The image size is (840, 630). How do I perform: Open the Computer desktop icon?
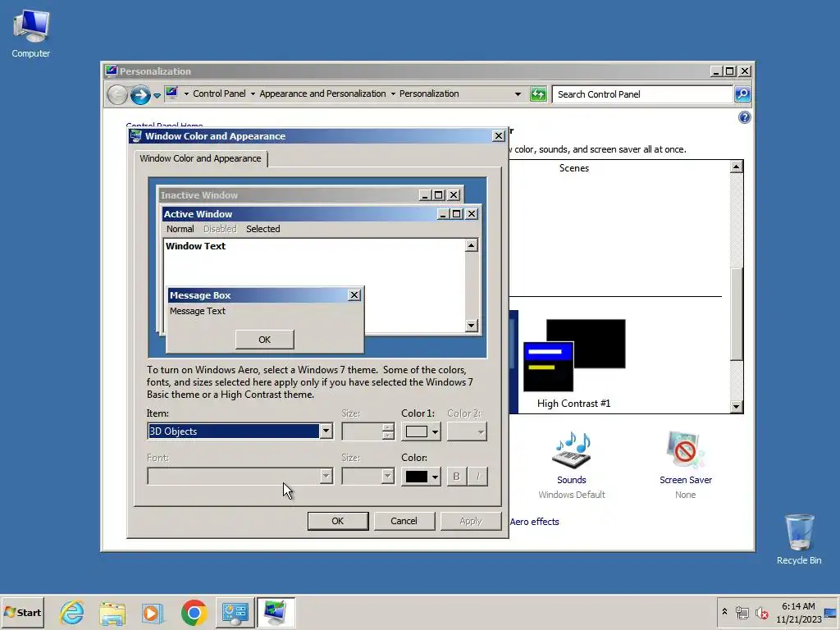[x=30, y=34]
